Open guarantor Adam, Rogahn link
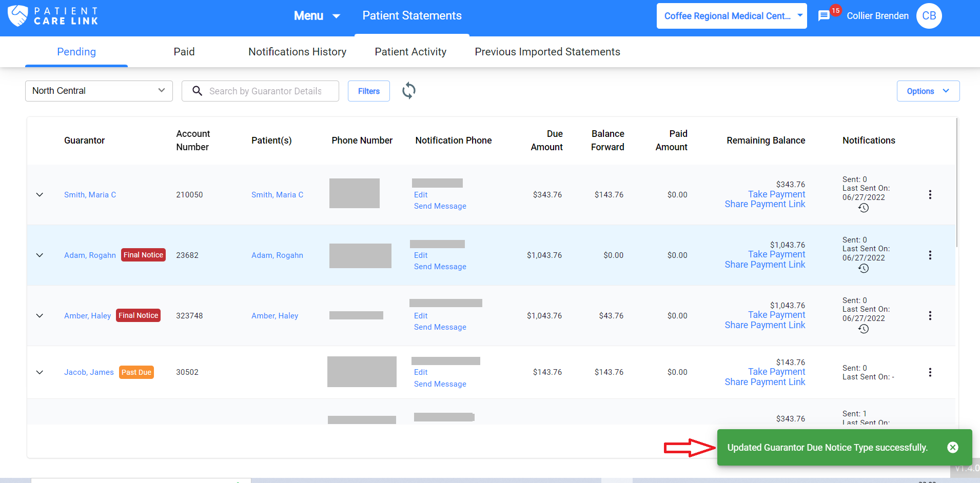The height and width of the screenshot is (483, 980). [x=90, y=255]
